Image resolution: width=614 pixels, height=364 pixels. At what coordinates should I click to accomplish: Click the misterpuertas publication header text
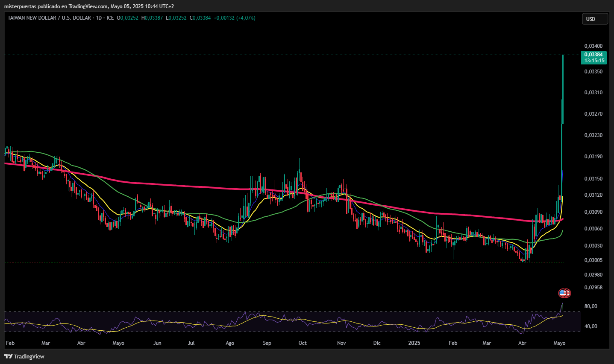pyautogui.click(x=89, y=6)
